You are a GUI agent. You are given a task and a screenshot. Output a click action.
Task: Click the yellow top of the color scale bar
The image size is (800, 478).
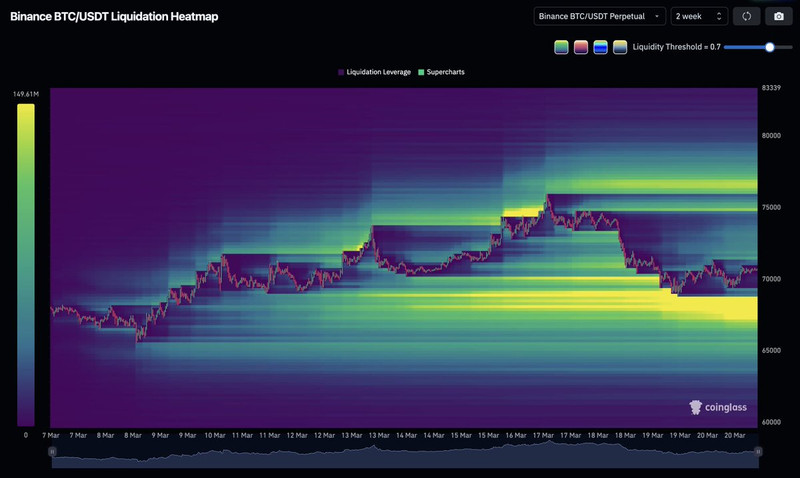pos(26,110)
